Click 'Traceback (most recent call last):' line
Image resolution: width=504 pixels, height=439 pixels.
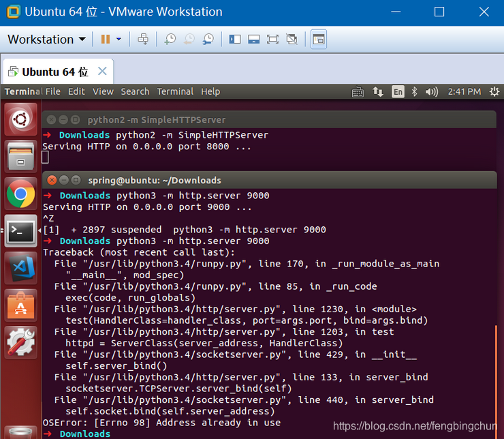coord(139,252)
